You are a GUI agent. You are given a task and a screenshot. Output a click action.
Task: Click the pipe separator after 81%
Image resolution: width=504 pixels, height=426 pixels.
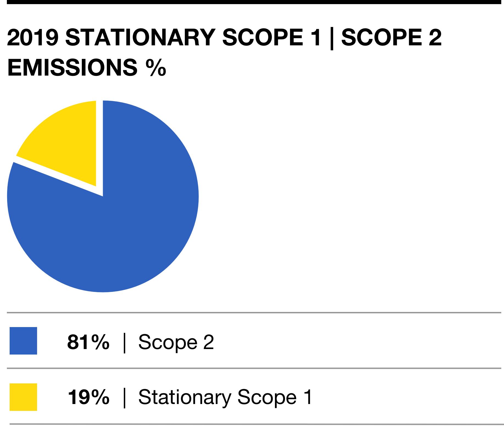(x=125, y=343)
